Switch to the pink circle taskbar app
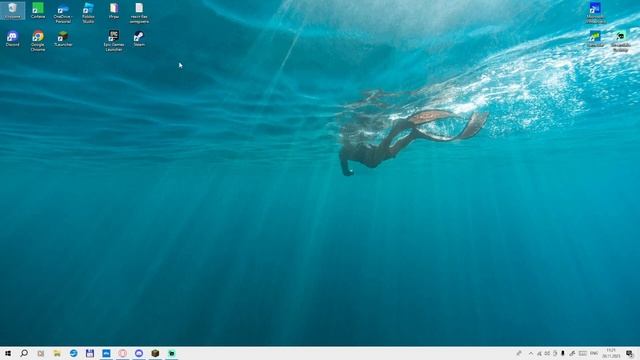This screenshot has height=360, width=640. click(122, 353)
